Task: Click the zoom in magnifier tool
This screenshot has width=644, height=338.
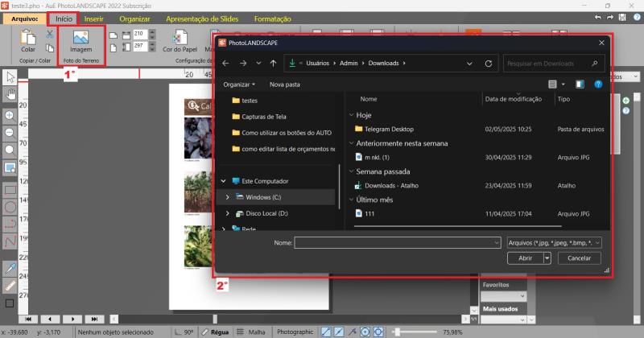Action: [10, 115]
